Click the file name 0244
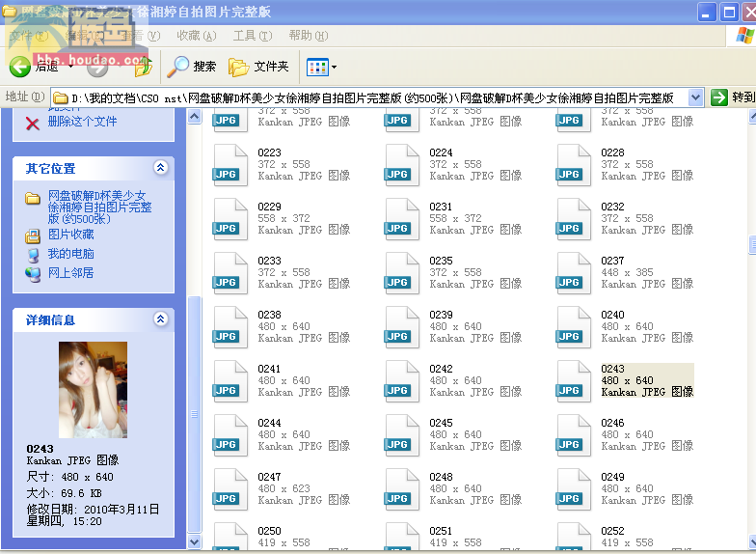Screen dimensions: 756x554 point(269,423)
